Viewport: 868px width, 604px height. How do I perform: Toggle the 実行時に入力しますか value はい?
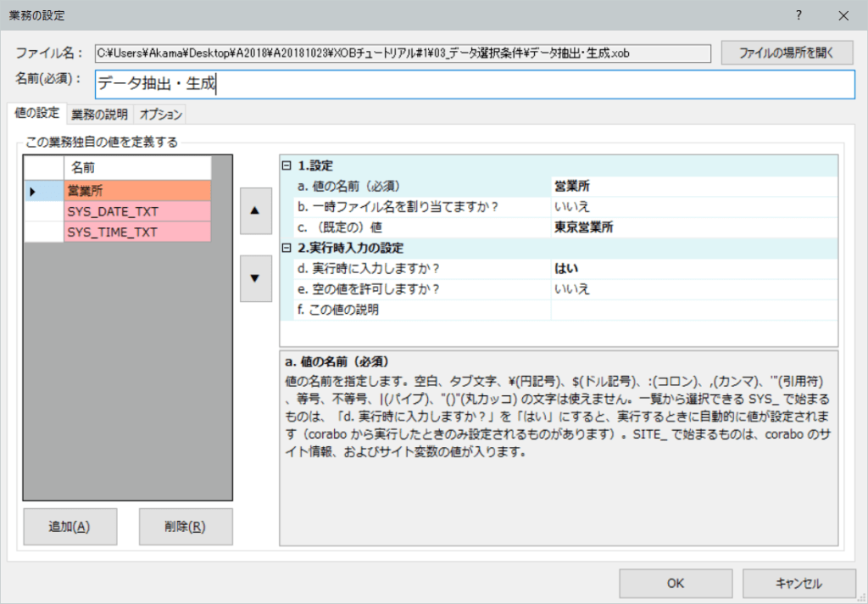[x=693, y=269]
